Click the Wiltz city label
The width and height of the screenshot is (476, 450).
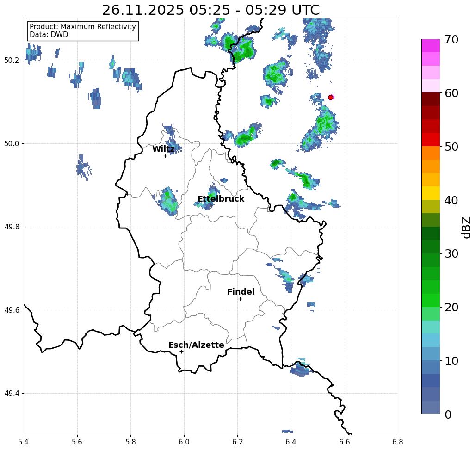click(163, 149)
